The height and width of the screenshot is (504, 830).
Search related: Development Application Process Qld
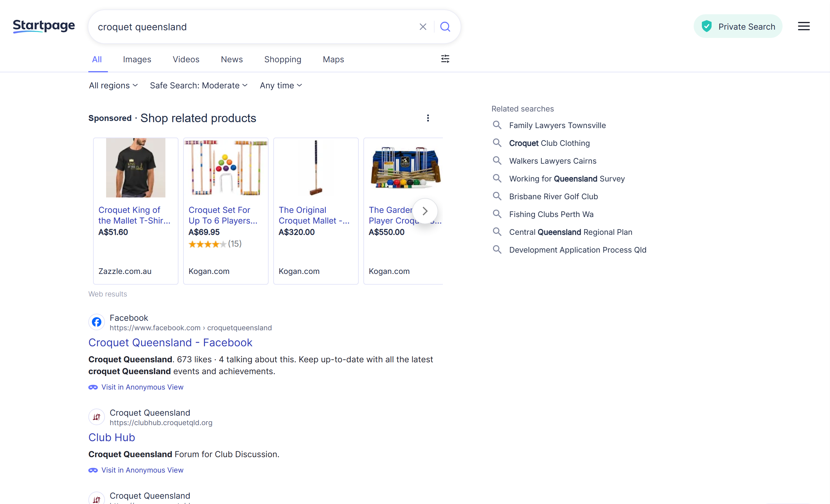[578, 250]
